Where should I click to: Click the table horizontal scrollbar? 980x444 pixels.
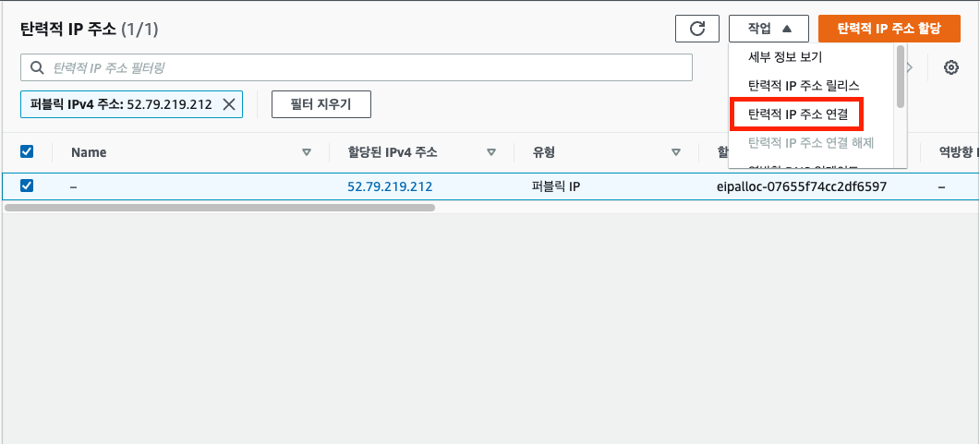[220, 208]
